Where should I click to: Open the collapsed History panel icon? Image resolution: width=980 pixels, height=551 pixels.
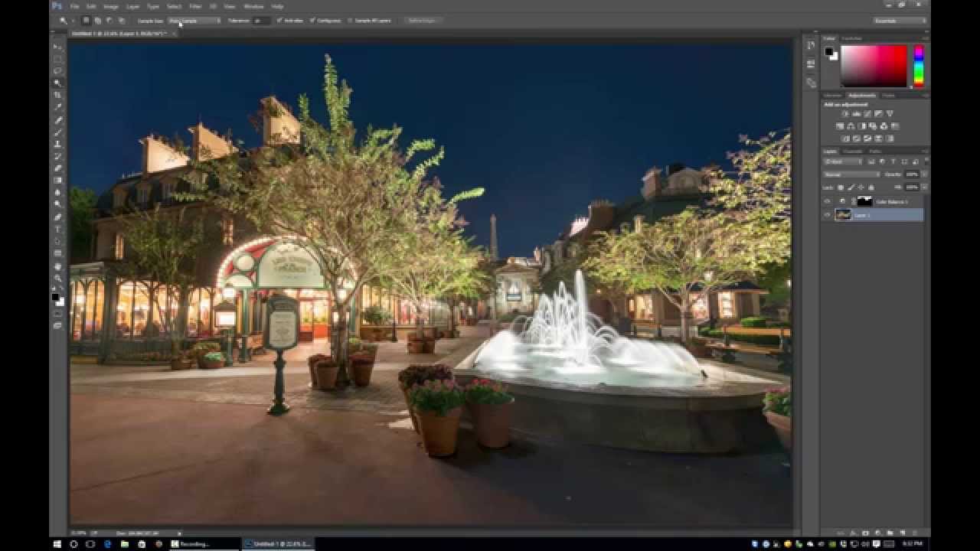click(812, 45)
